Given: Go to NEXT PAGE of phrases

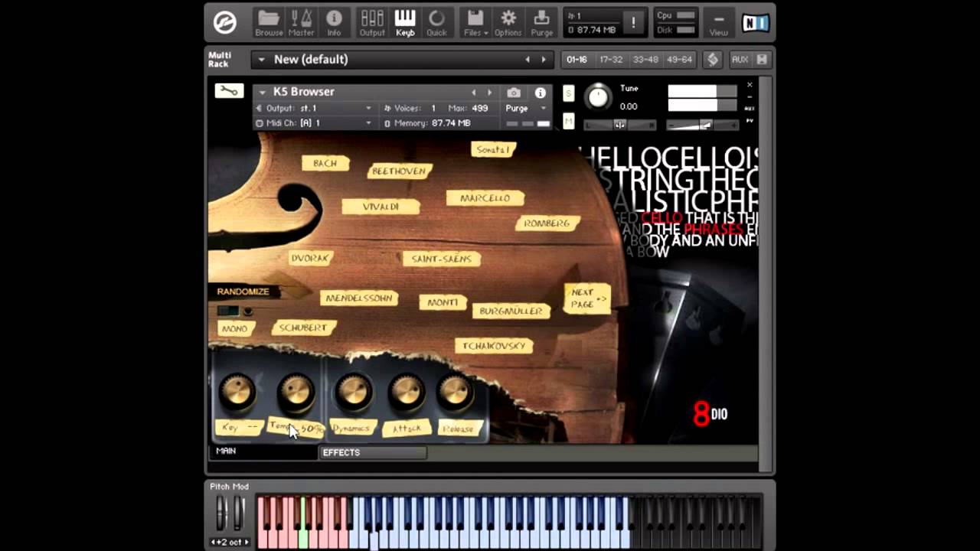Looking at the screenshot, I should [587, 298].
